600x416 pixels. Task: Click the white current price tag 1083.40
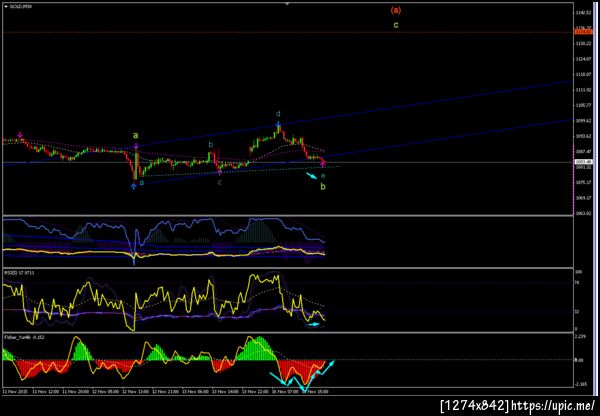point(582,162)
